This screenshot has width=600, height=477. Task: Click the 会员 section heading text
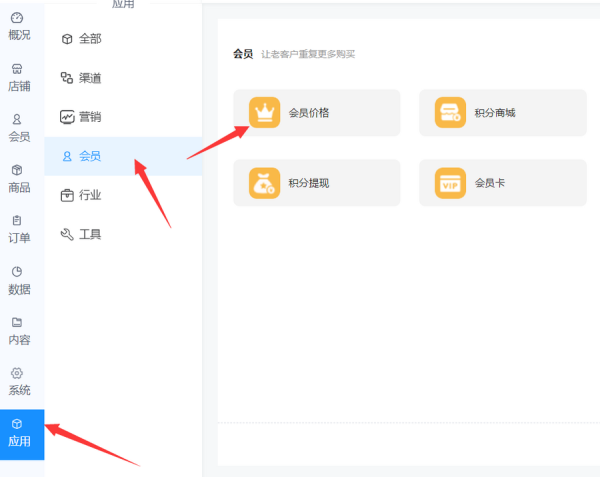(243, 54)
